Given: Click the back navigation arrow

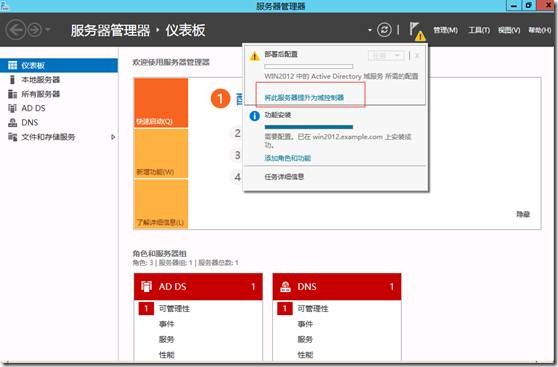Looking at the screenshot, I should tap(16, 30).
